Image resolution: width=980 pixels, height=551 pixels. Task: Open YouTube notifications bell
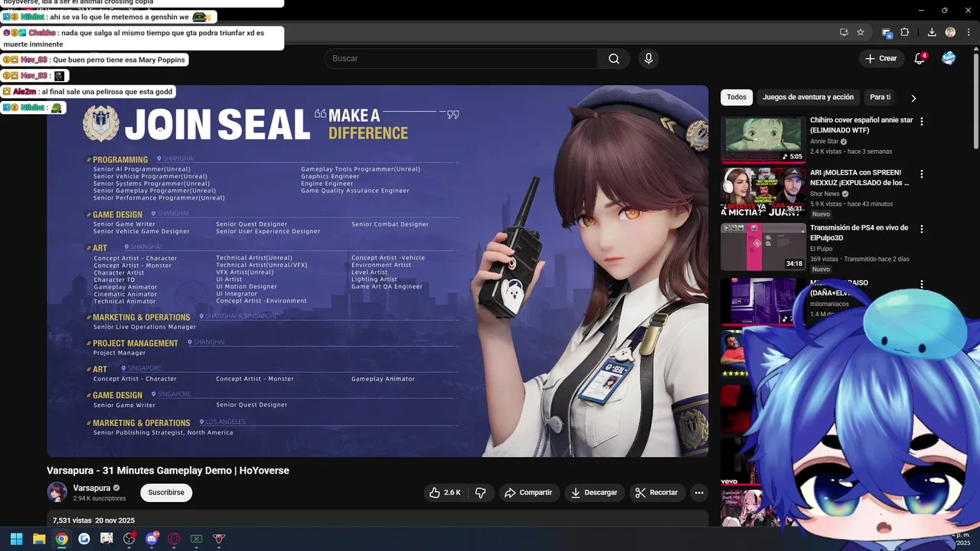point(920,59)
